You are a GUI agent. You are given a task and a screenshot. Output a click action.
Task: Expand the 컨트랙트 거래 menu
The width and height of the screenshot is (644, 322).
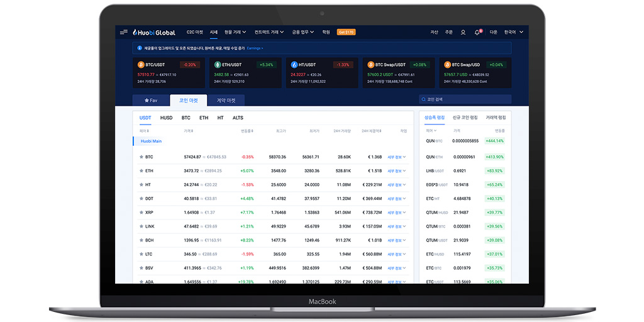(269, 32)
